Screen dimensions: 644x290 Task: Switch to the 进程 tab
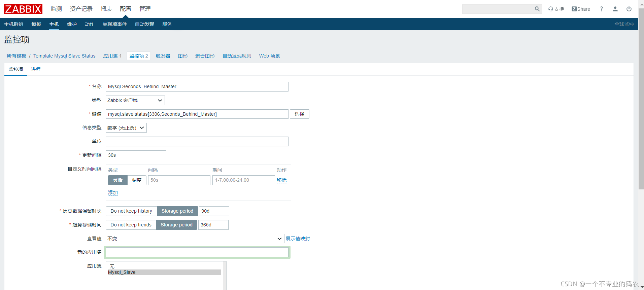click(36, 69)
